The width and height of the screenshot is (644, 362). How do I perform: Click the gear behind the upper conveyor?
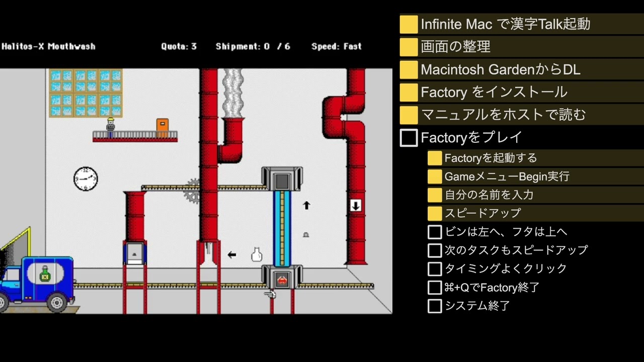(193, 191)
